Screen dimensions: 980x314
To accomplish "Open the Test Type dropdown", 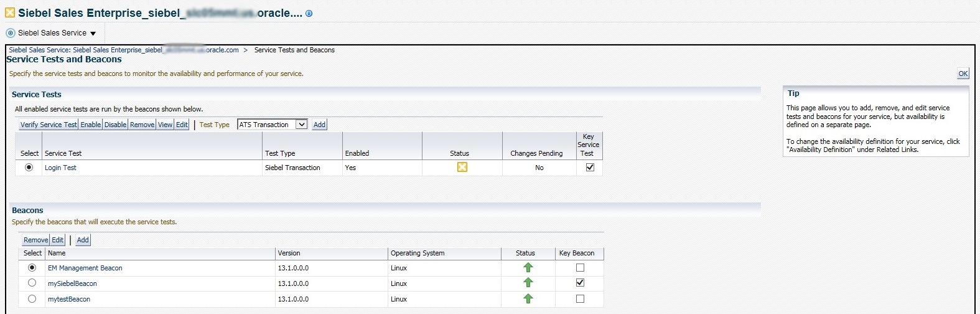I will [x=273, y=125].
